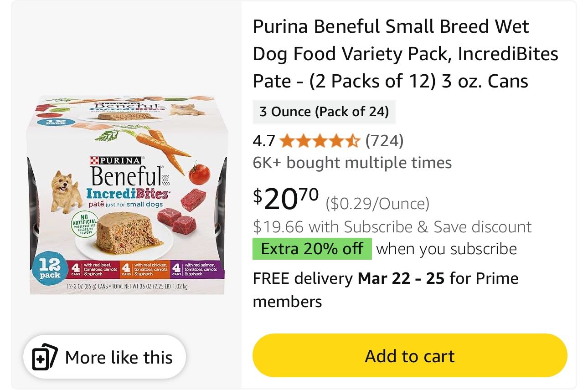
Task: Click the green Extra 20% off badge
Action: pos(312,249)
